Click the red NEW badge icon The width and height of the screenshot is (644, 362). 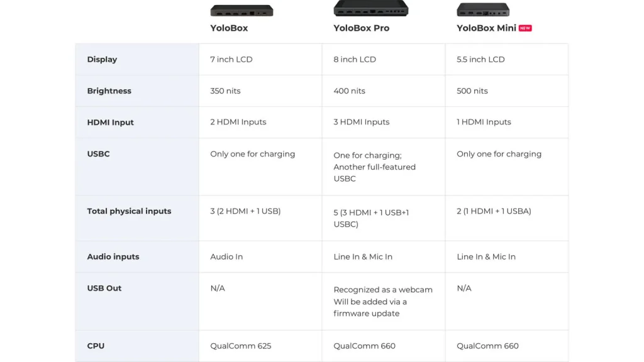525,28
